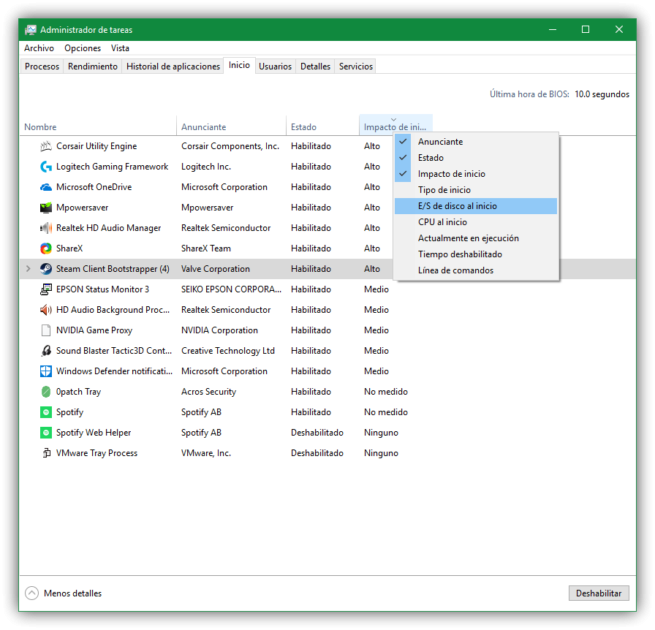Switch to the Rendimiento tab
The height and width of the screenshot is (630, 655).
tap(93, 66)
